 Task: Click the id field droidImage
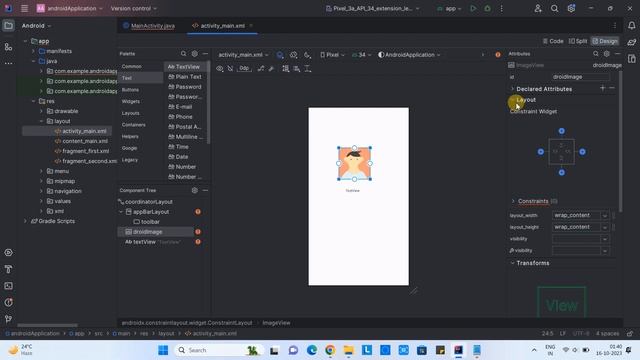(580, 77)
